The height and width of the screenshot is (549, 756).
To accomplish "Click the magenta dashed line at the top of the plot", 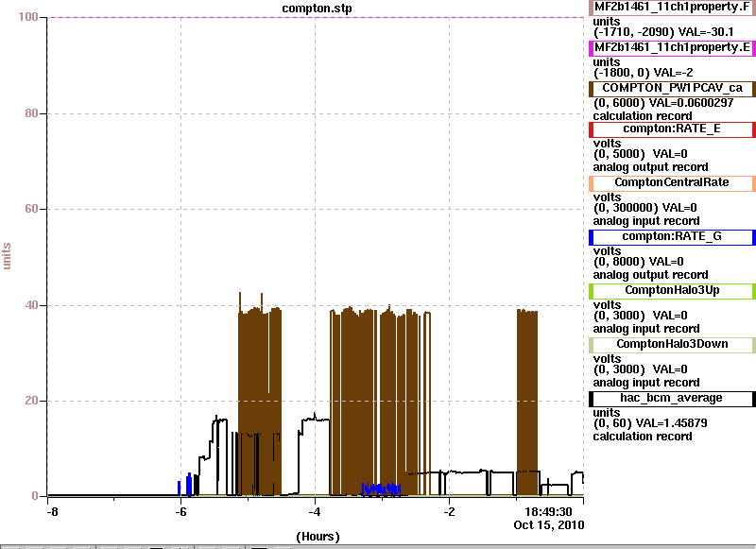I will [316, 17].
